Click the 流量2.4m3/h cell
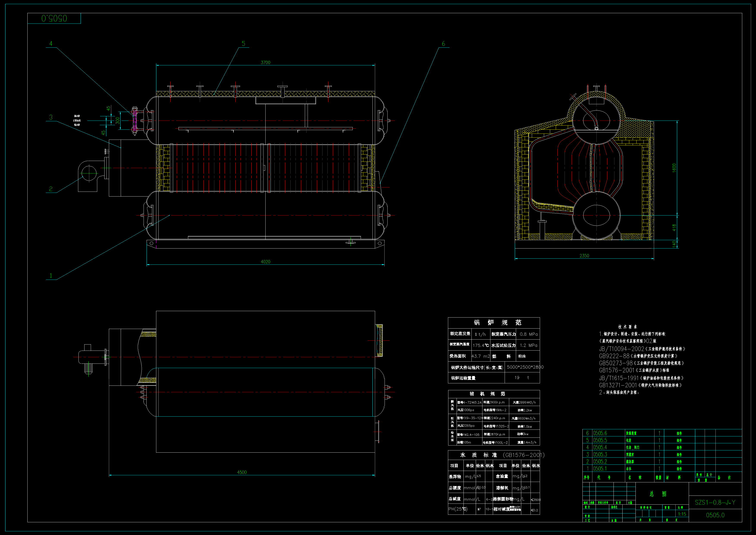 [x=526, y=442]
